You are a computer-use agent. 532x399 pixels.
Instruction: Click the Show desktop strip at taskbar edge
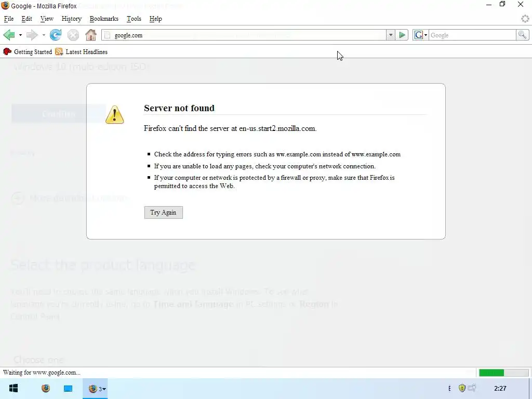pos(530,389)
